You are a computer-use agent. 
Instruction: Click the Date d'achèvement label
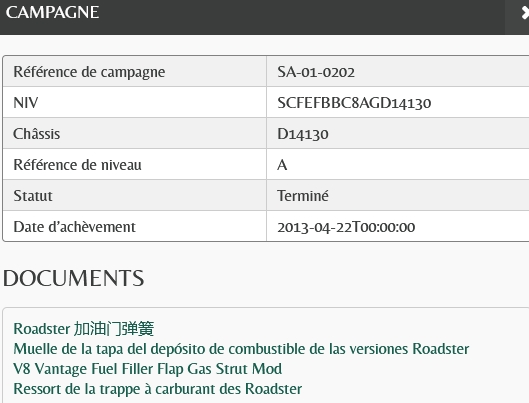[75, 227]
